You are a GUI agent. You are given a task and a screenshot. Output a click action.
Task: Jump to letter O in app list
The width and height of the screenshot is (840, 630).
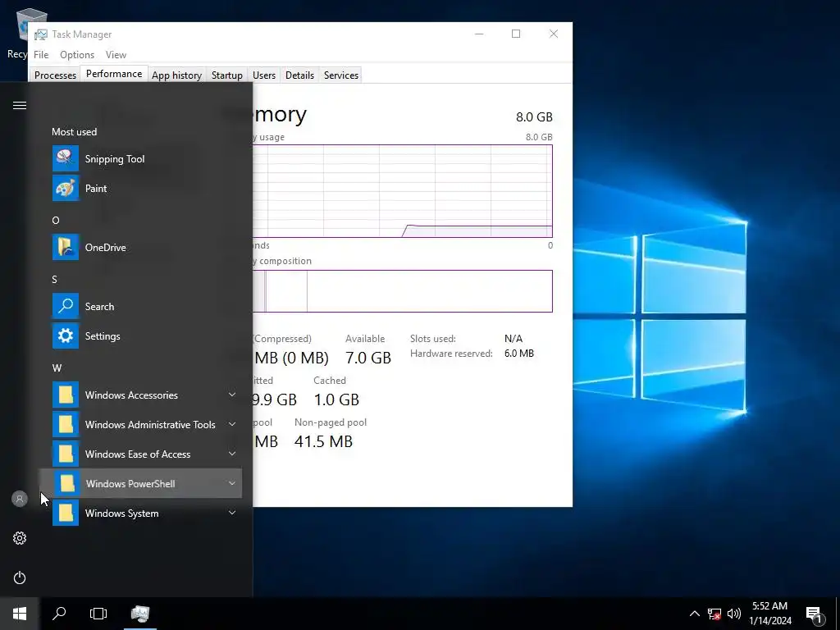point(56,220)
